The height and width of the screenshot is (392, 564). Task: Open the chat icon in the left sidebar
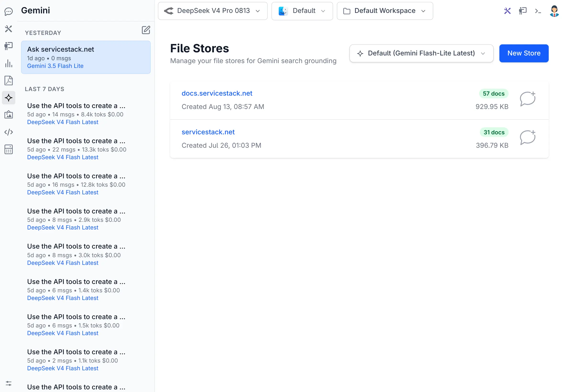(9, 11)
